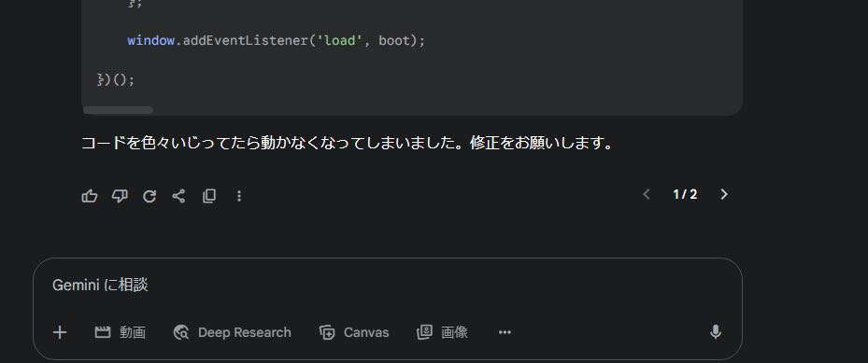
Task: Click the thumbs up icon
Action: (x=90, y=196)
